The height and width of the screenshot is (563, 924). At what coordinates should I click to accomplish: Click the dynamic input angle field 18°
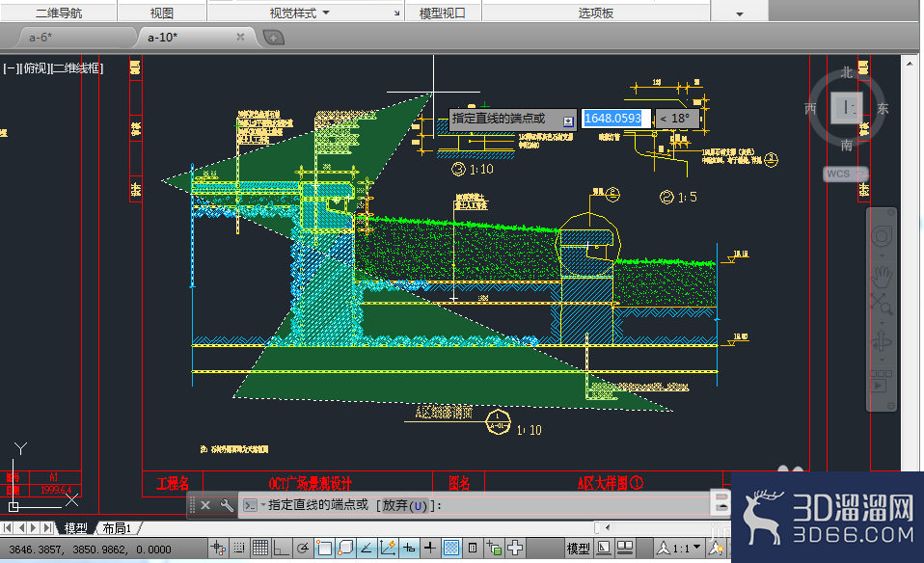676,119
